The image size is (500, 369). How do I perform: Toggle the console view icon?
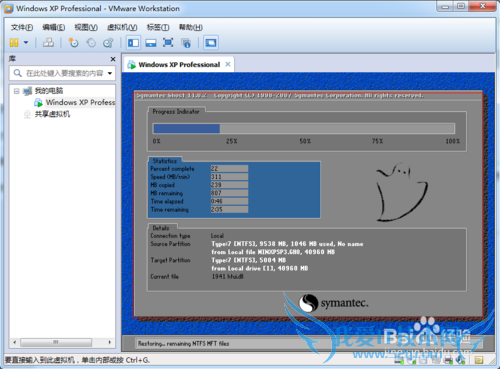[211, 43]
